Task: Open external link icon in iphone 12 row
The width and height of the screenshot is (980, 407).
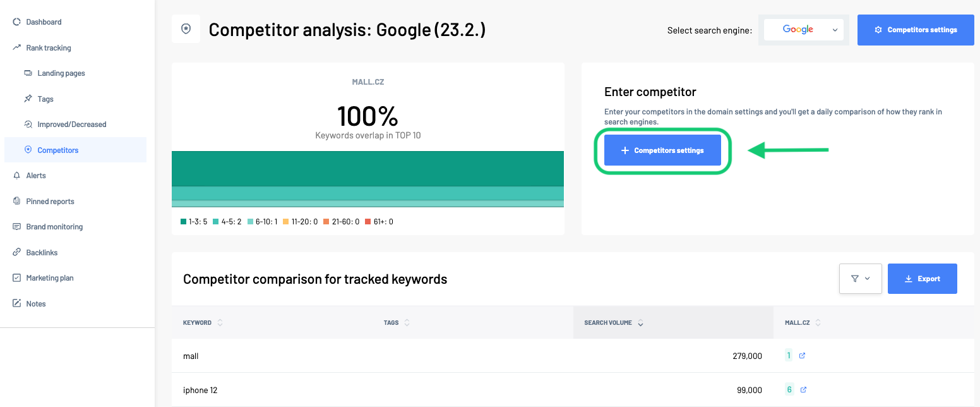Action: pos(803,390)
